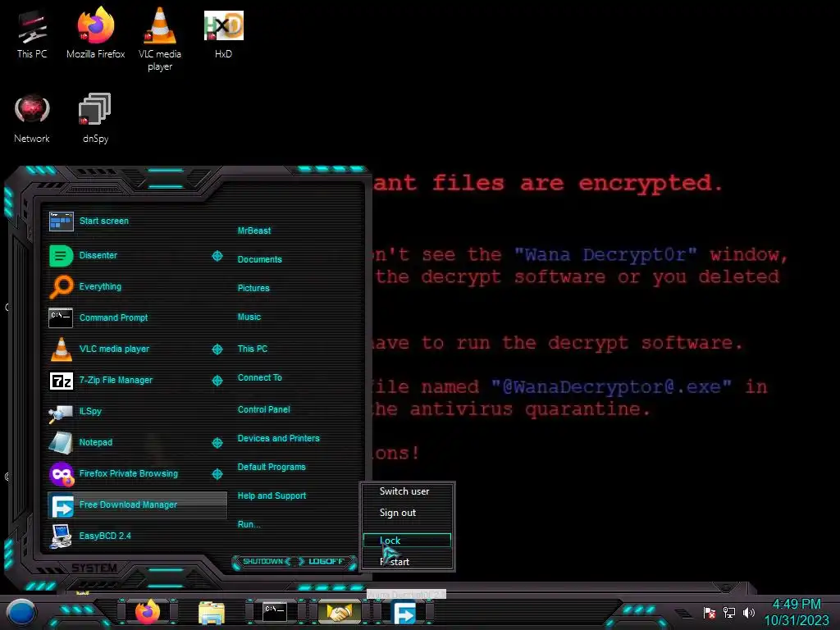The width and height of the screenshot is (840, 630).
Task: Launch Free Download Manager from start menu
Action: [x=137, y=504]
